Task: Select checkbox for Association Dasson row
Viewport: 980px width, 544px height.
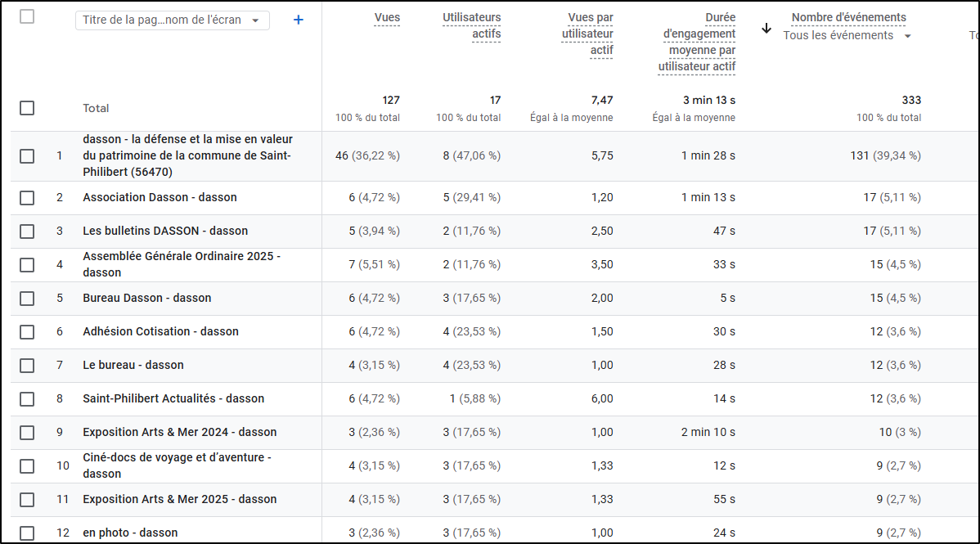Action: click(27, 197)
